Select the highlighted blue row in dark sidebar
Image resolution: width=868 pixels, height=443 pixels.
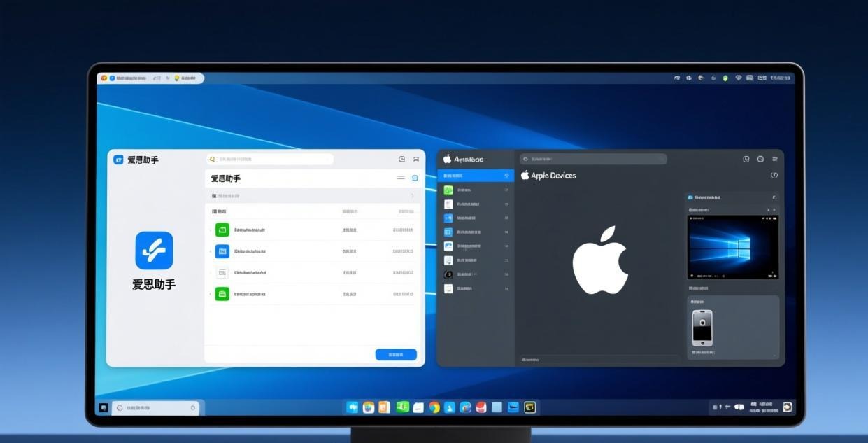click(x=476, y=176)
